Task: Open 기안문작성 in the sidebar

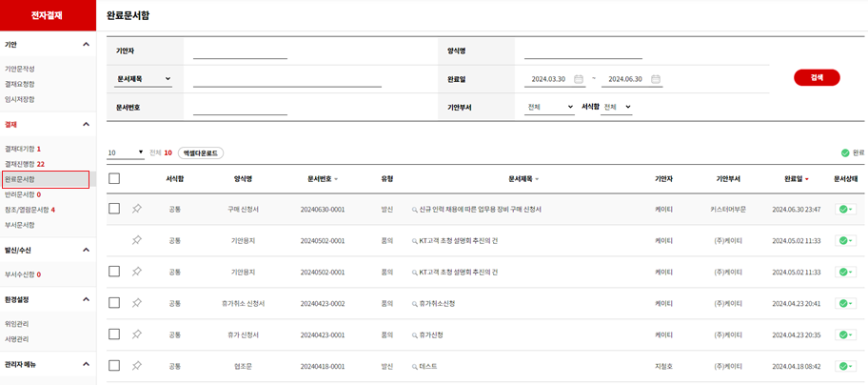Action: (19, 70)
